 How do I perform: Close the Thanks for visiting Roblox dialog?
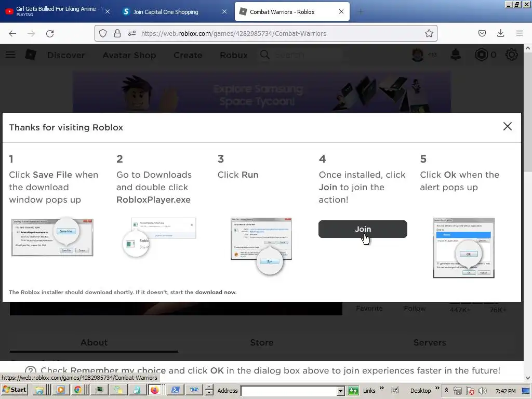pos(507,126)
